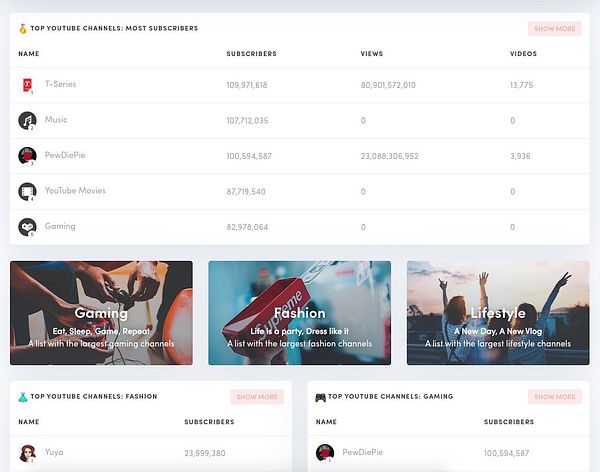Click the gamepad icon beside Gaming heading

(320, 397)
